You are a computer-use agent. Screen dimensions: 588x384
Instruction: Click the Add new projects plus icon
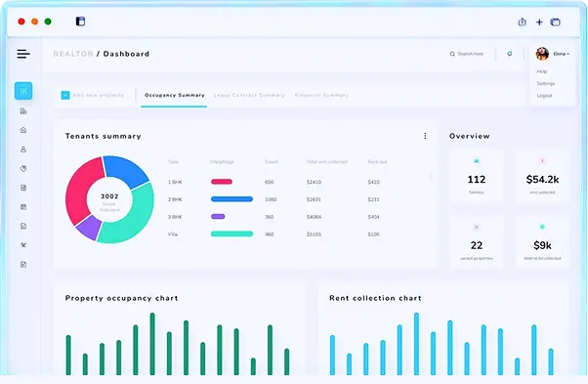[x=65, y=95]
